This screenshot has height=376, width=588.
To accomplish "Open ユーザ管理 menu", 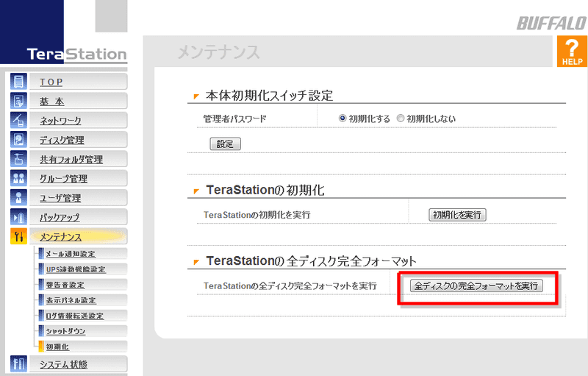I will [x=79, y=197].
